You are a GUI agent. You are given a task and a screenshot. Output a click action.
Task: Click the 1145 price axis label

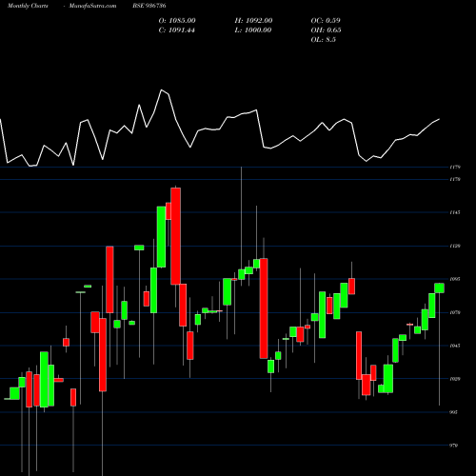(455, 212)
